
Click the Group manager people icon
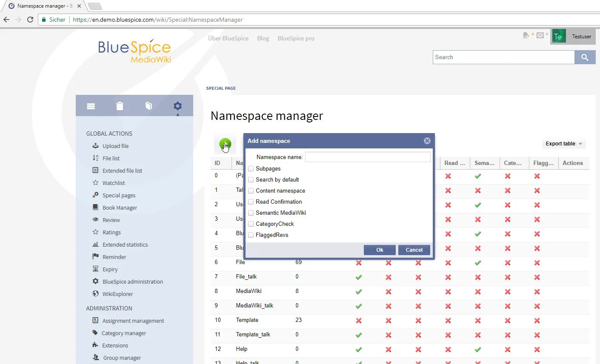tap(96, 358)
